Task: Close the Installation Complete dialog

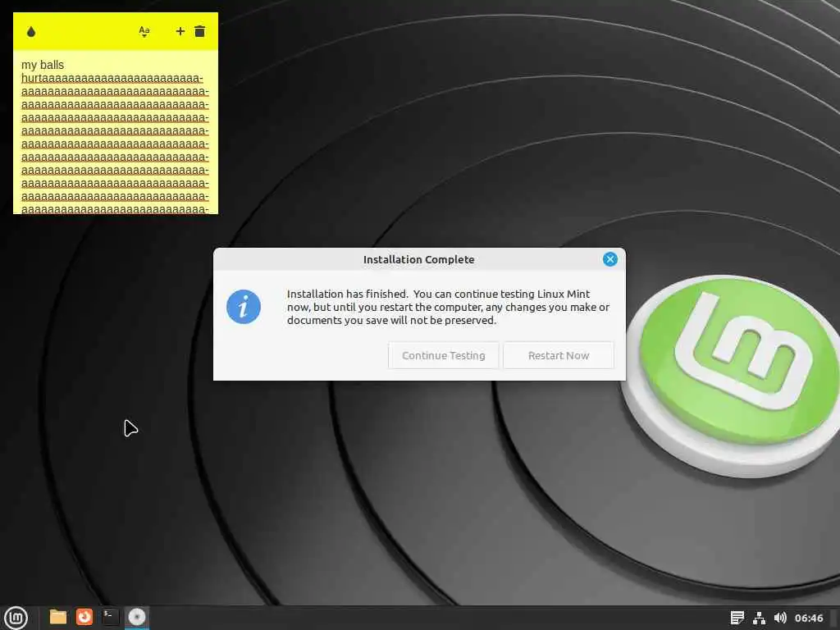Action: tap(609, 259)
